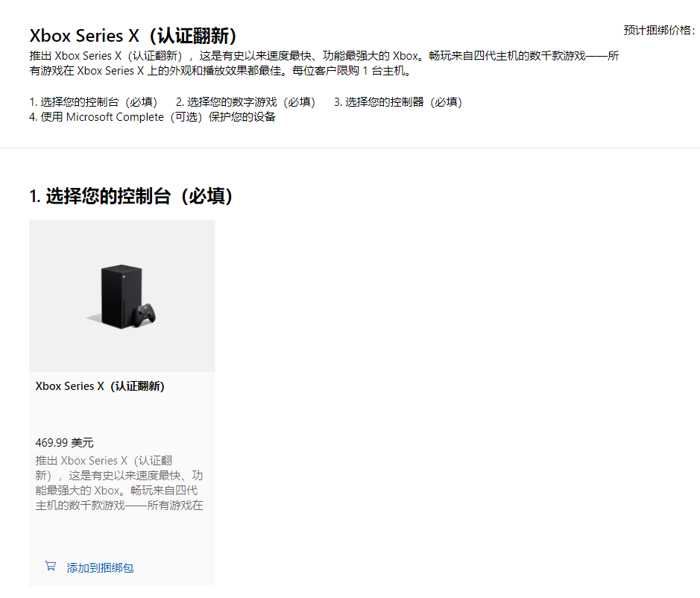Viewport: 700px width, 598px height.
Task: Click the bold section heading 1. 选择您的控制台（必填）
Action: pos(130,196)
